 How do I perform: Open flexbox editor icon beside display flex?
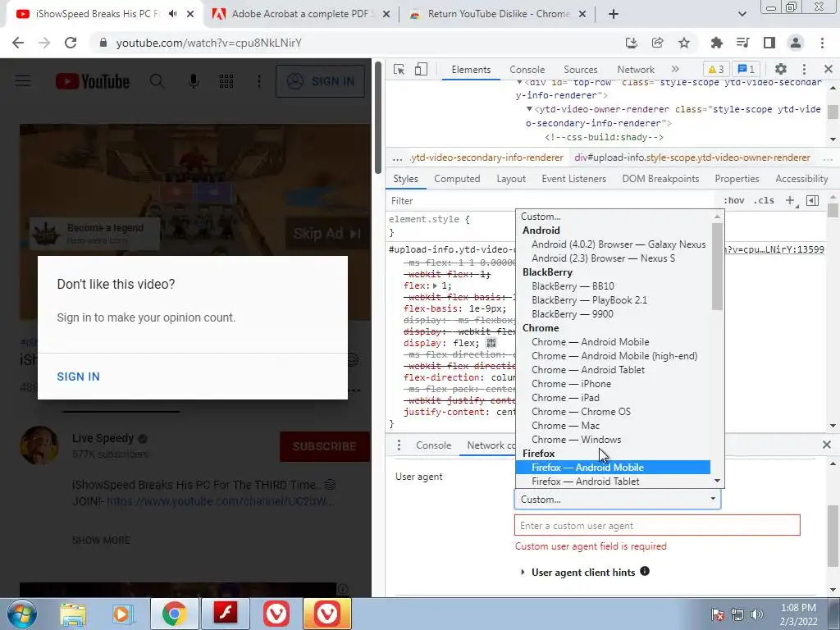tap(491, 343)
